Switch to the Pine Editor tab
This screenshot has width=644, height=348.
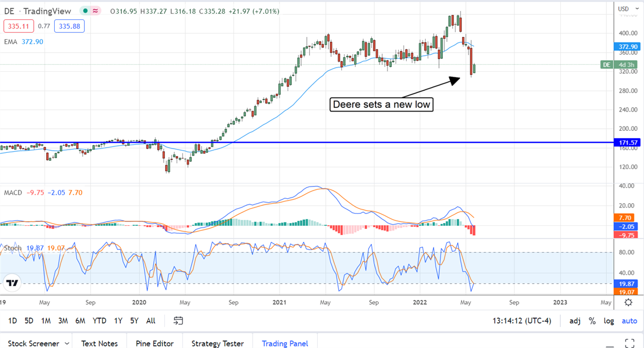click(x=155, y=343)
